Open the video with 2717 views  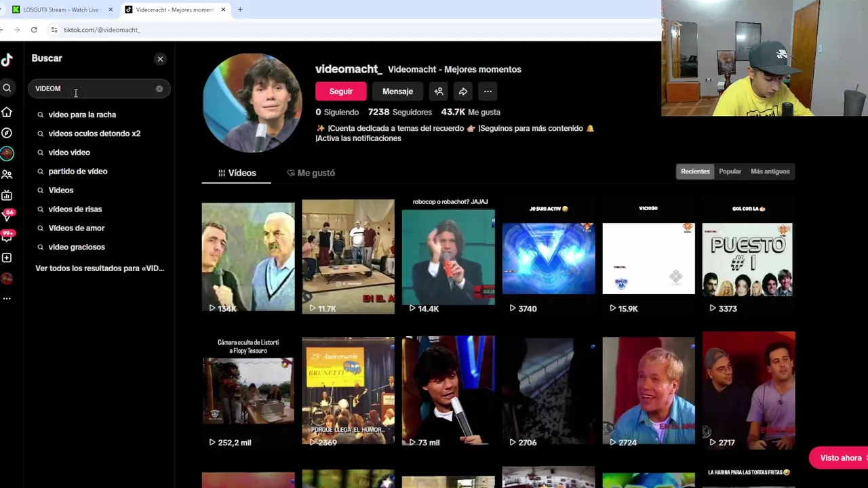(749, 391)
